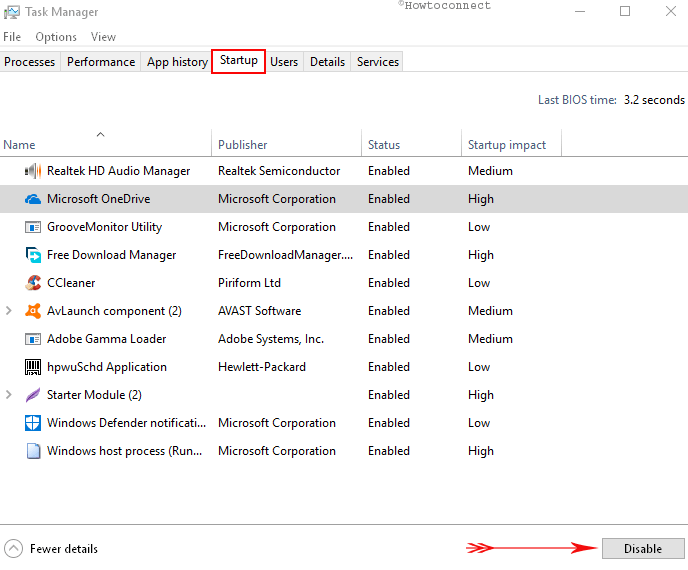Select the Windows host process entry name
688x570 pixels.
coord(125,451)
